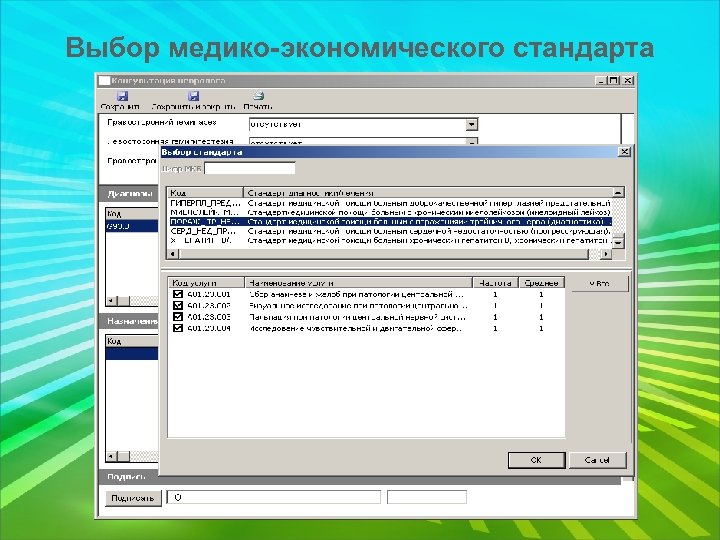Click the Сохранить и закрыть toolbar icon
This screenshot has width=720, height=540.
click(x=193, y=96)
